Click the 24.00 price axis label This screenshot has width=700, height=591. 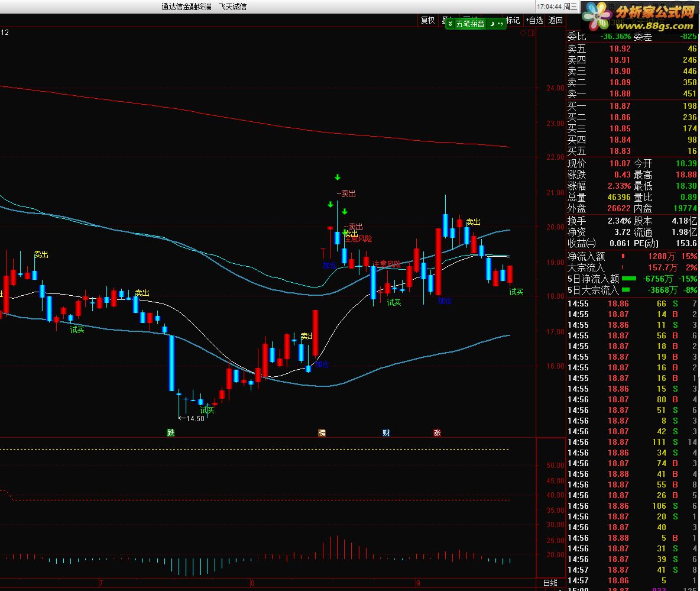[x=555, y=88]
